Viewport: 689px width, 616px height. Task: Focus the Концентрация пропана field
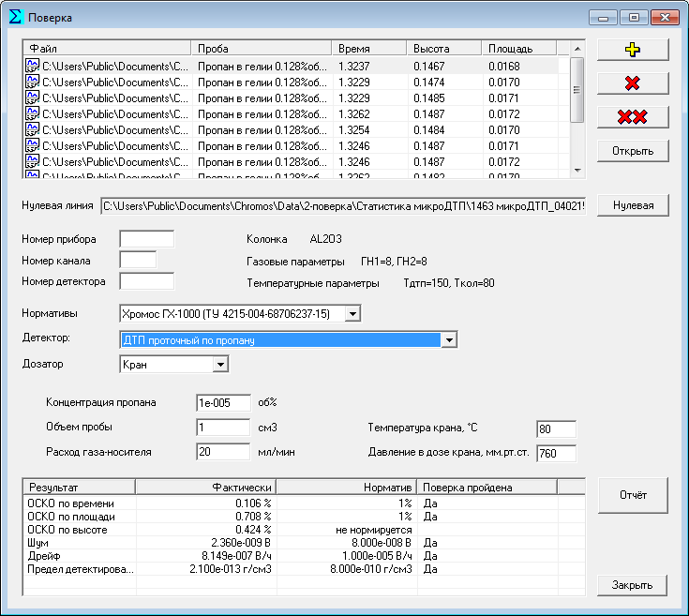(223, 403)
